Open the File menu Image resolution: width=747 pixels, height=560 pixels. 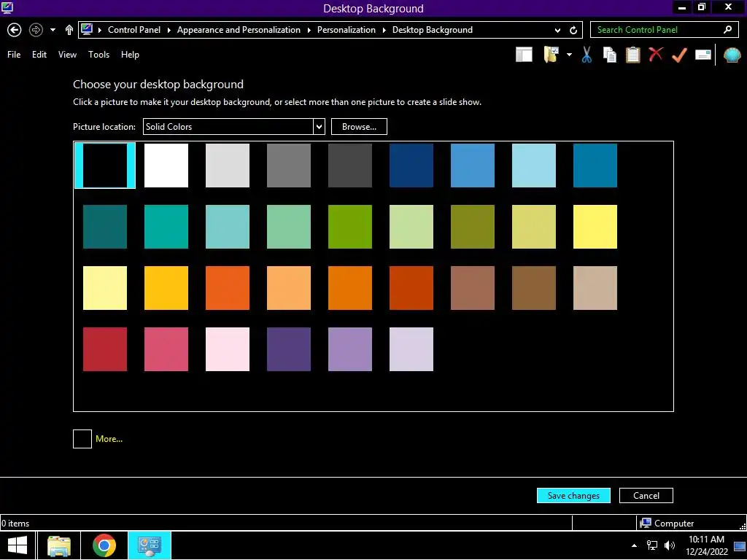coord(14,55)
